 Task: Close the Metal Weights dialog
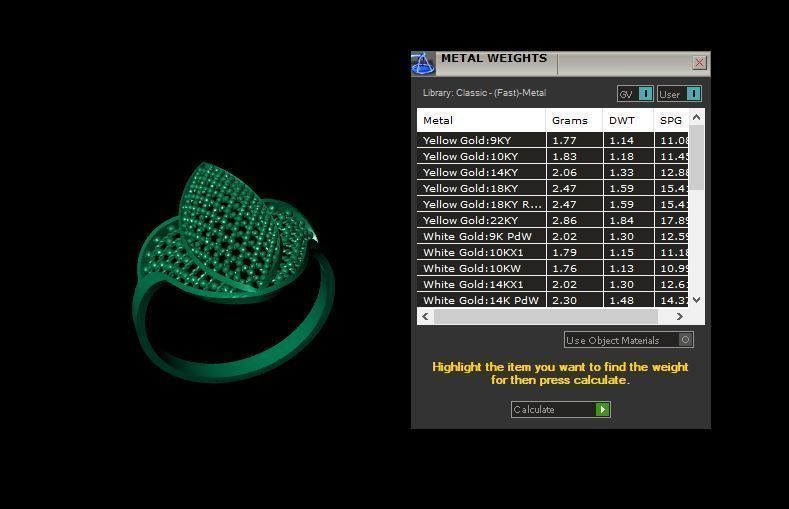tap(699, 62)
